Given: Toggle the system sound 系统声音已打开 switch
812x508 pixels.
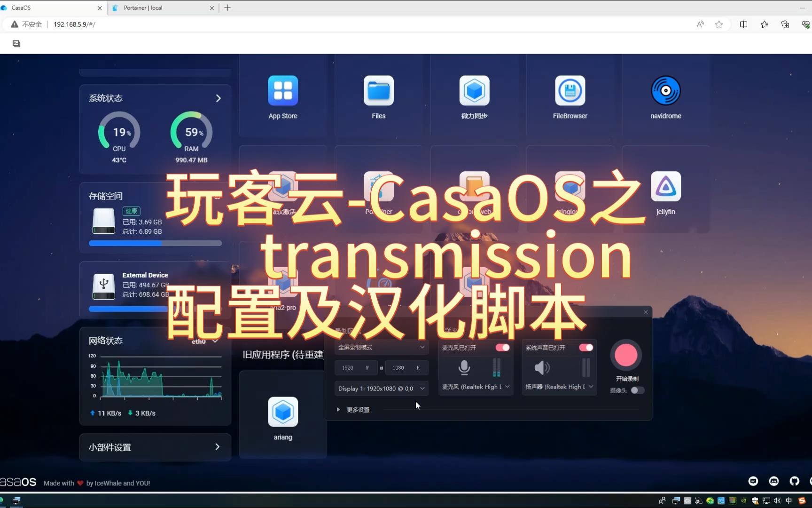Looking at the screenshot, I should [x=586, y=348].
